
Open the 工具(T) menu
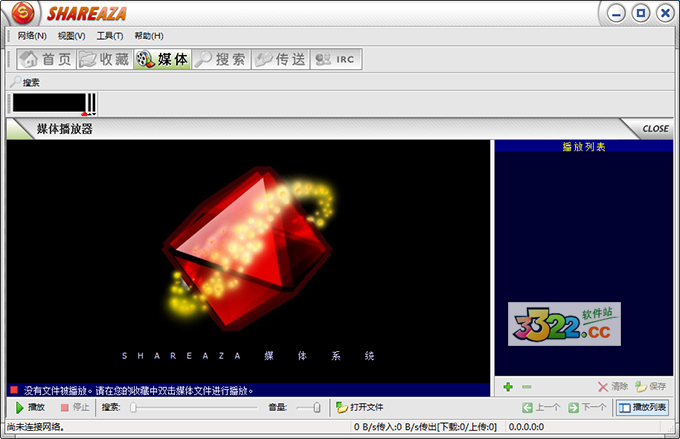pos(110,36)
